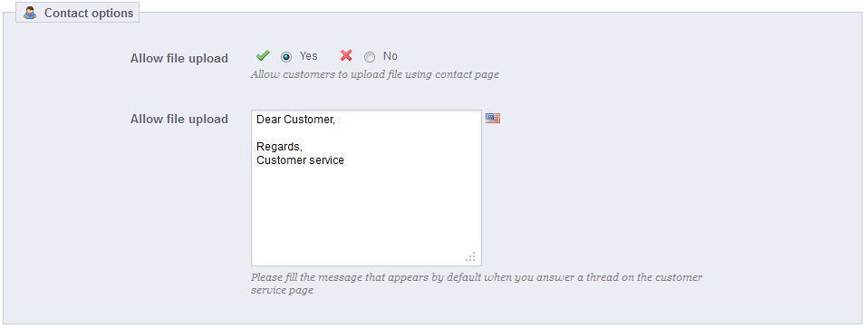
Task: Click hint text about default thread message
Action: pos(477,284)
